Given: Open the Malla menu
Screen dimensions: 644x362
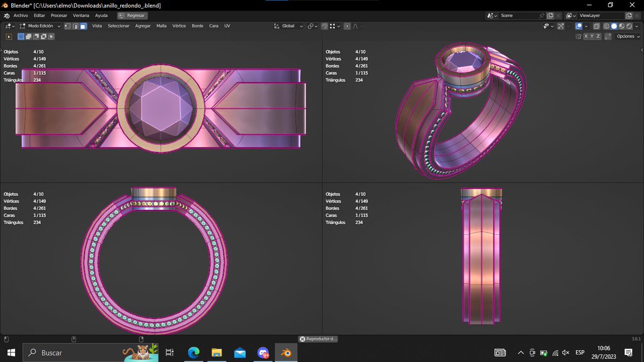Looking at the screenshot, I should tap(162, 26).
